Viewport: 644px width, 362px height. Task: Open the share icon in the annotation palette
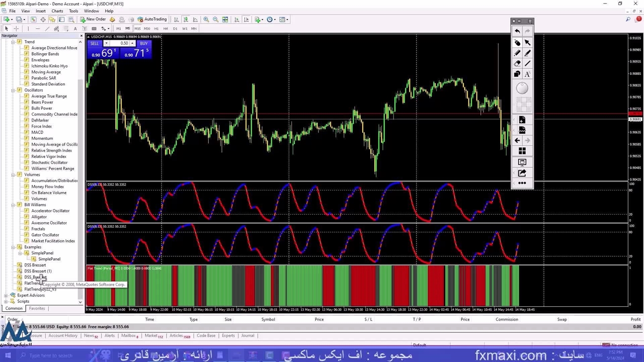[x=522, y=173]
